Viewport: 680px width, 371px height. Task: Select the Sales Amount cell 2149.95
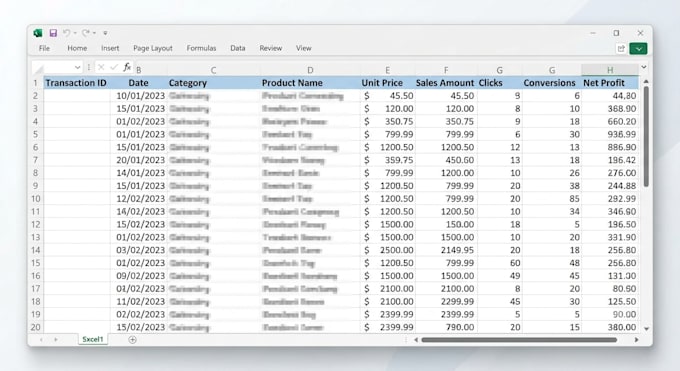[x=446, y=250]
